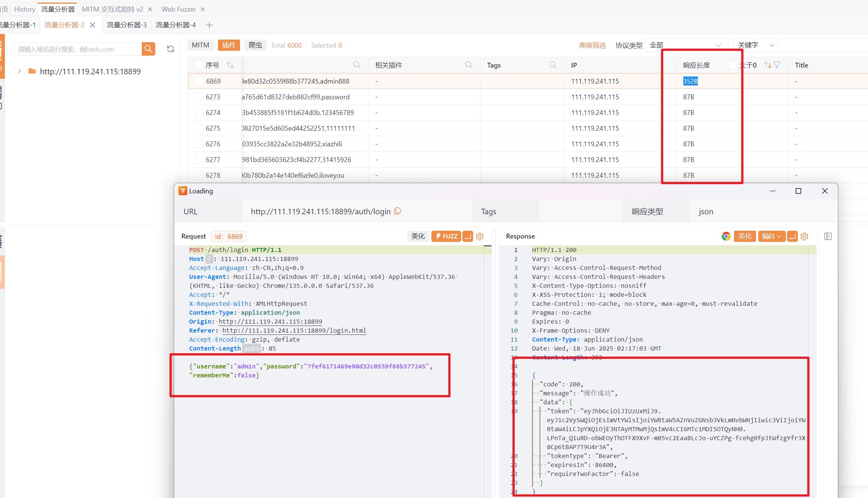This screenshot has height=498, width=868.
Task: Open the 编码 dropdown in Response
Action: 771,236
